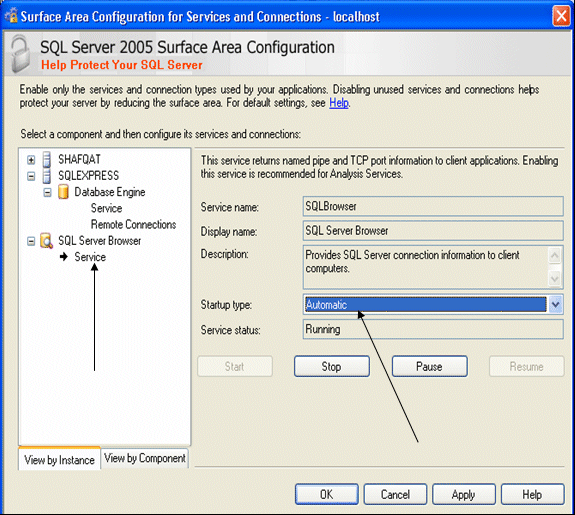575x515 pixels.
Task: Pause the SQL Browser service
Action: click(x=429, y=366)
